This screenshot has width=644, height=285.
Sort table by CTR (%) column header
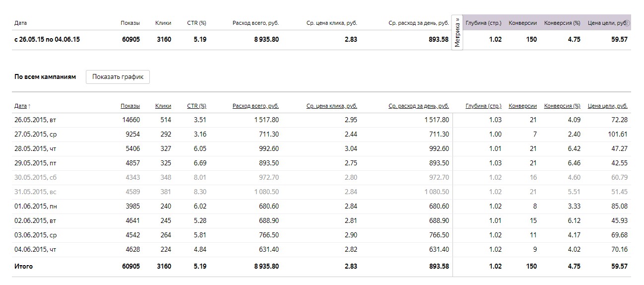196,106
